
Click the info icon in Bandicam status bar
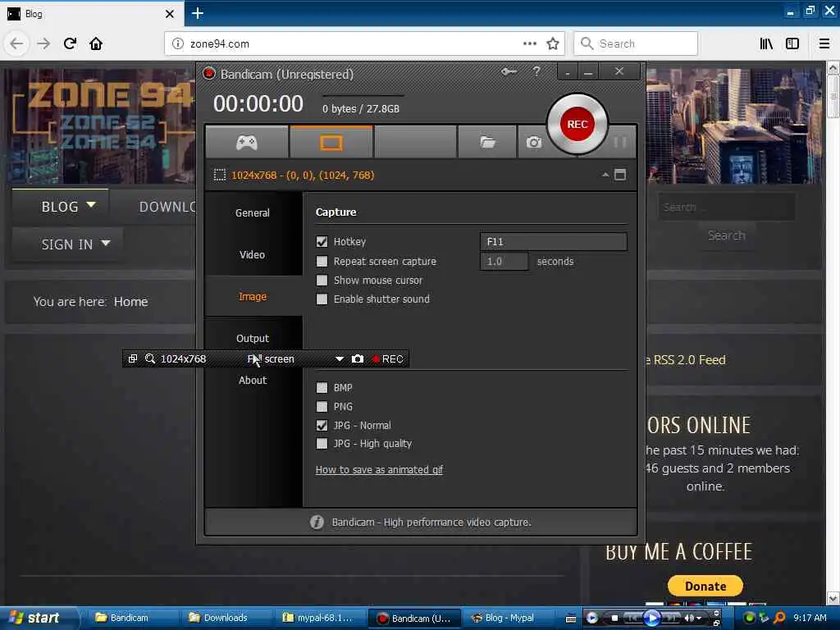click(317, 522)
